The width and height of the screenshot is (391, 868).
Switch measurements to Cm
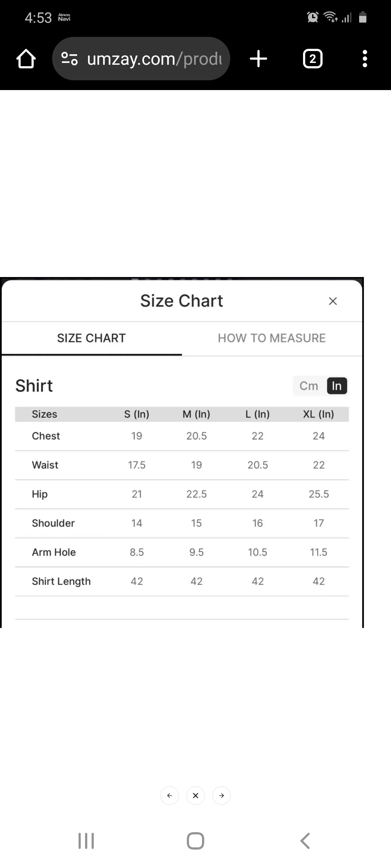click(x=309, y=386)
